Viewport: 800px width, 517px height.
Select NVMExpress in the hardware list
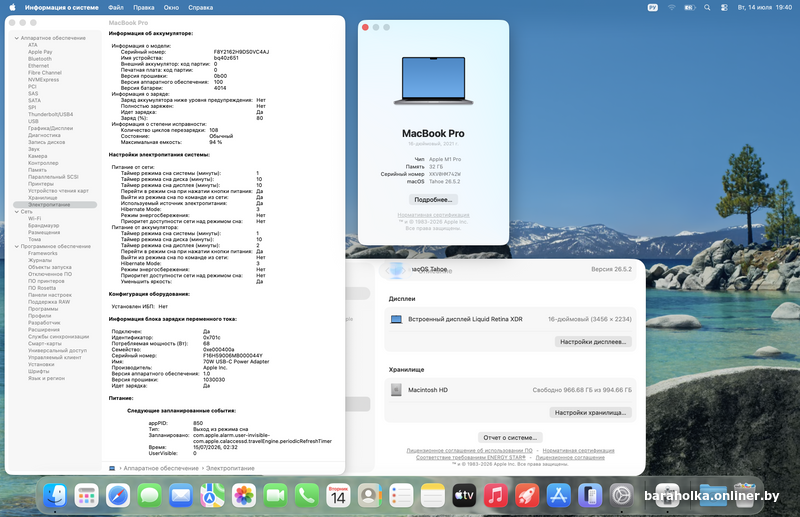[43, 80]
